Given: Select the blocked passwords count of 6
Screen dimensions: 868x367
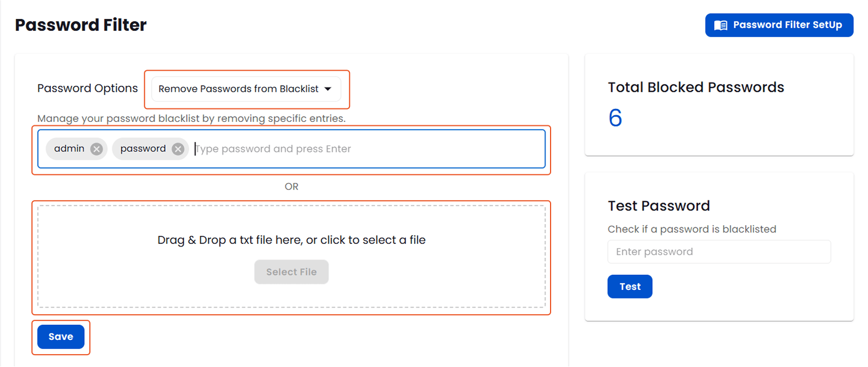Looking at the screenshot, I should click(x=615, y=117).
